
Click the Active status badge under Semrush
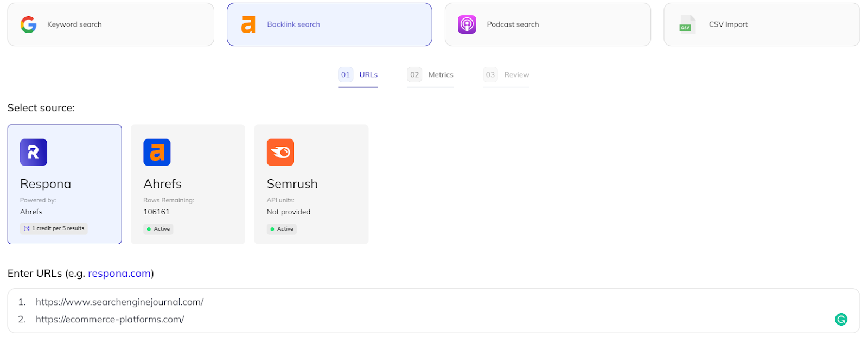click(x=282, y=229)
